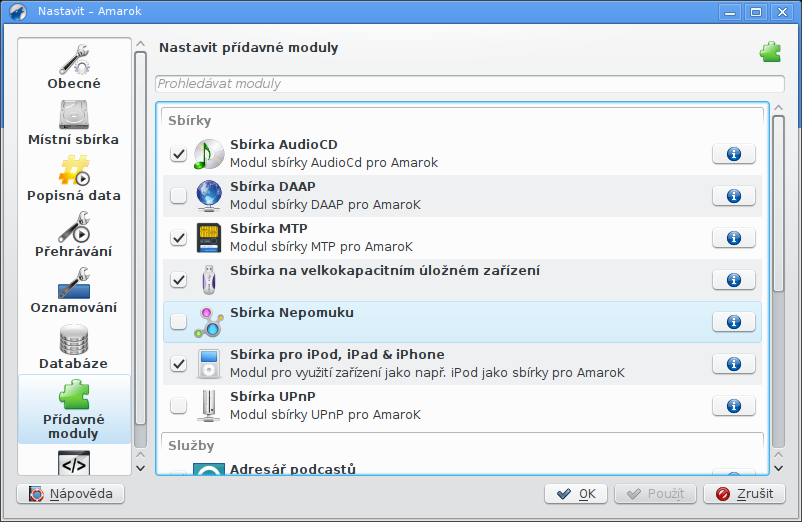The height and width of the screenshot is (522, 802).
Task: Click description 'Modul sbírky AudioCd pro Amarok'
Action: point(334,163)
